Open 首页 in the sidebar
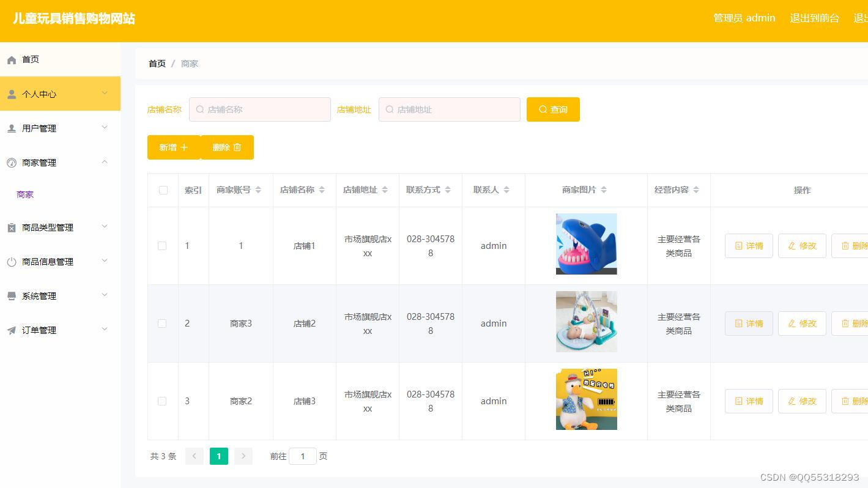Screen dimensions: 868x488 tap(60, 59)
